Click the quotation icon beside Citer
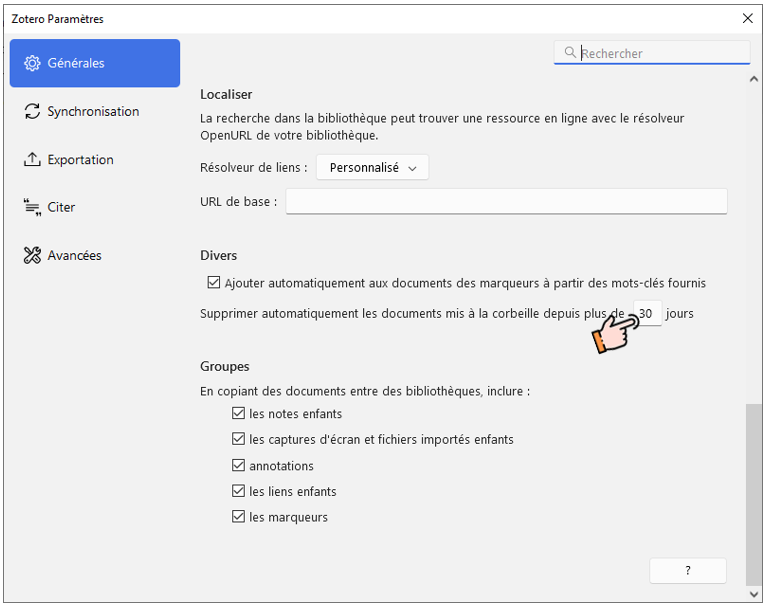This screenshot has width=766, height=604. coord(32,207)
